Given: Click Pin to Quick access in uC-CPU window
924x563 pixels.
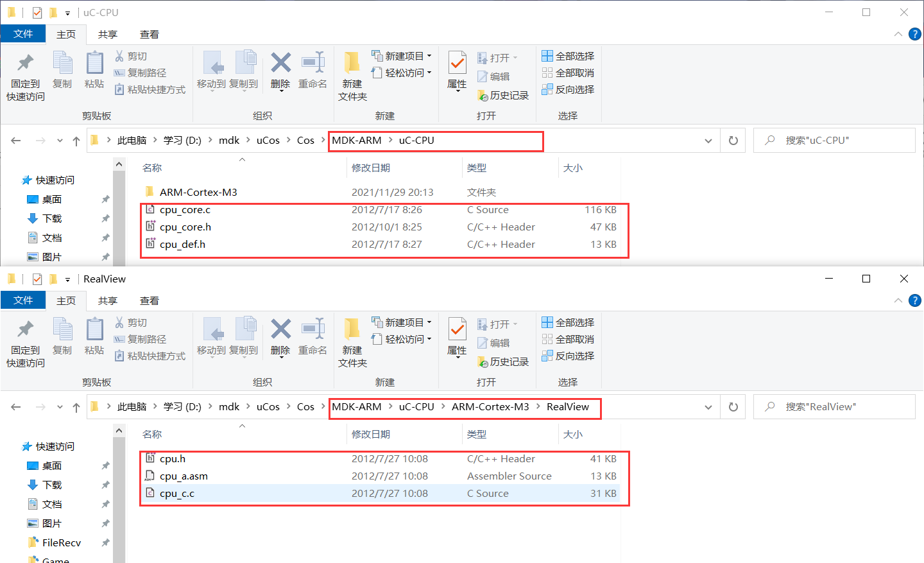Looking at the screenshot, I should click(26, 77).
